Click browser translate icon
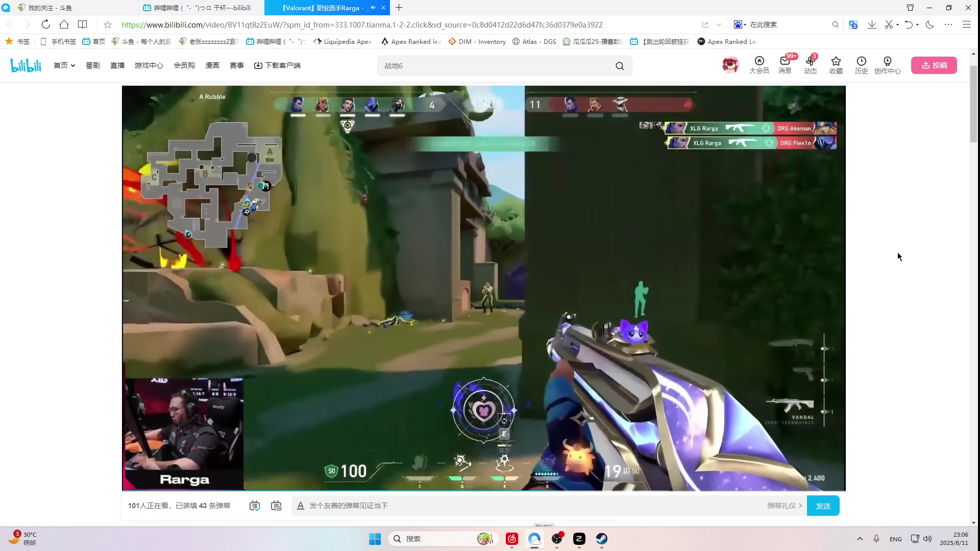 [x=853, y=24]
